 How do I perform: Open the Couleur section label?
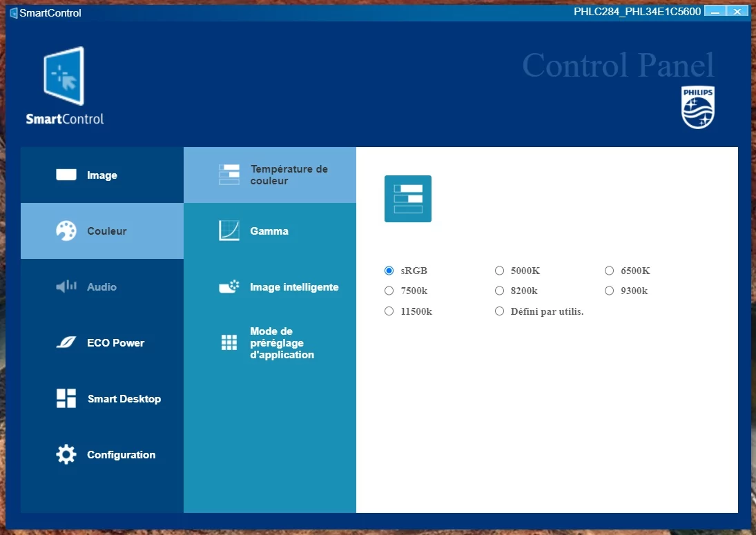click(x=106, y=231)
